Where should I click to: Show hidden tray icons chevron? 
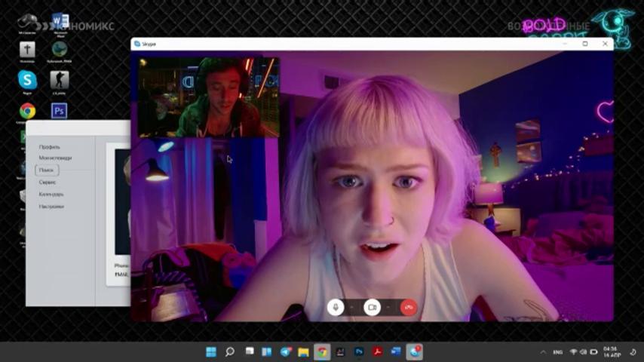[543, 352]
